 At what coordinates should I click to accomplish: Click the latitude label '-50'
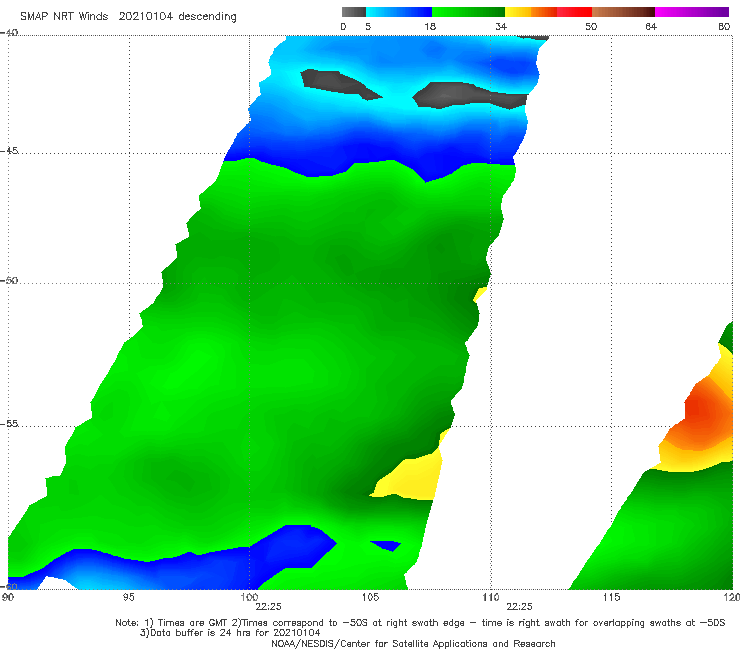click(x=9, y=280)
